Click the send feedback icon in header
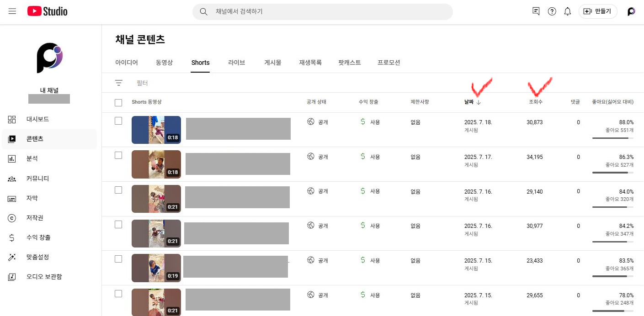The image size is (644, 316). tap(536, 11)
